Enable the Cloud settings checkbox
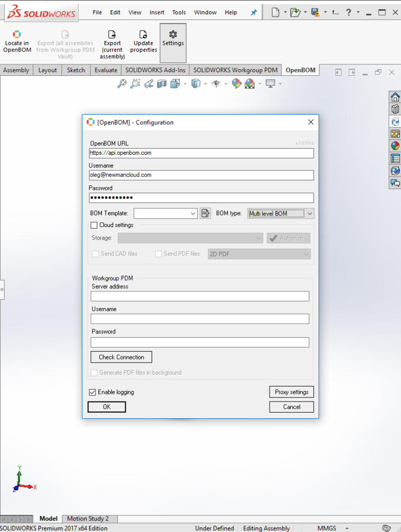Image resolution: width=401 pixels, height=532 pixels. coord(94,225)
